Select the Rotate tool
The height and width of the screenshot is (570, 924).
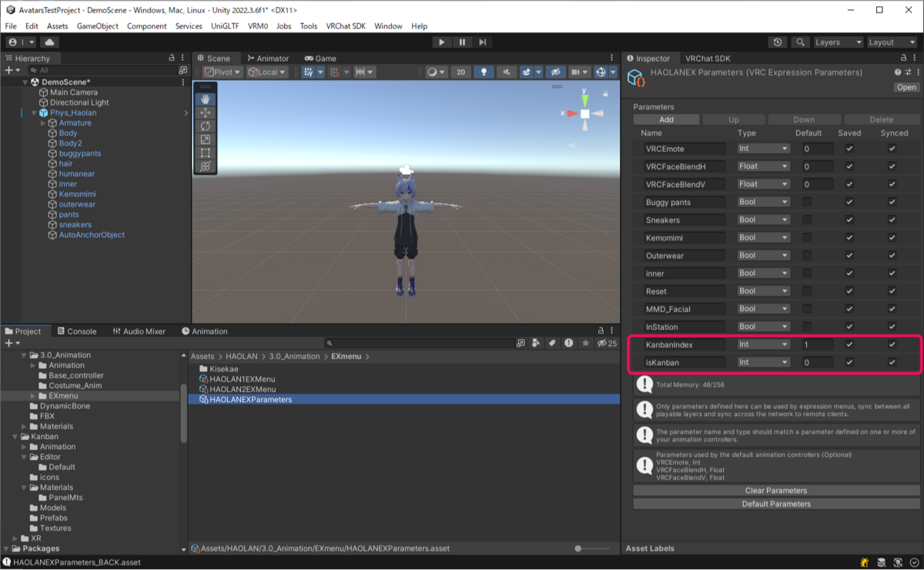[206, 126]
